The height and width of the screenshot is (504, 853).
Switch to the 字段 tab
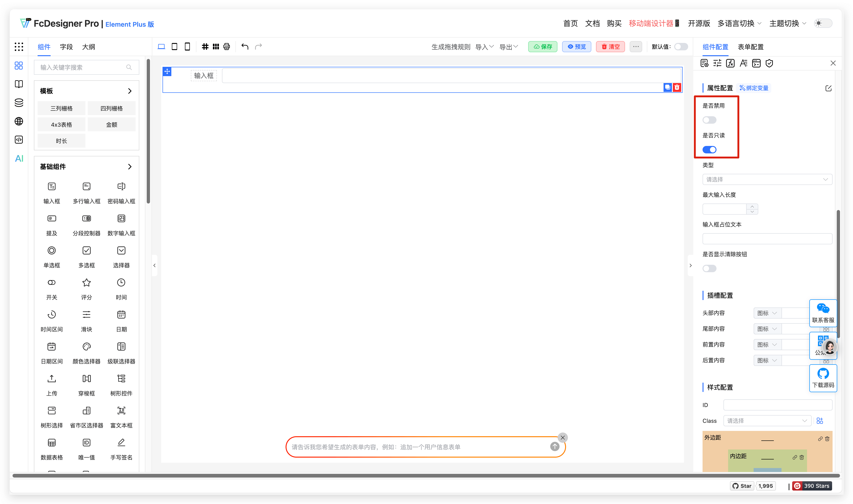(x=66, y=47)
